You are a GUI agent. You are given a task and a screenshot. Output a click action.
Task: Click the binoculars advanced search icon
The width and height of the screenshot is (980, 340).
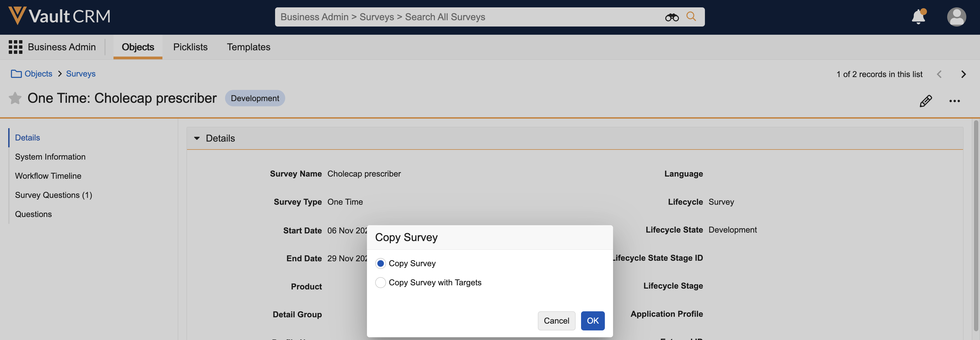coord(672,17)
